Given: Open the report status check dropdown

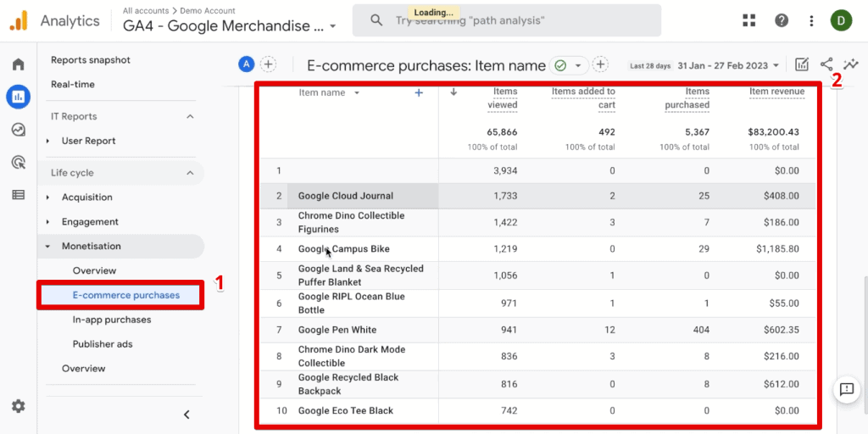Looking at the screenshot, I should point(568,65).
